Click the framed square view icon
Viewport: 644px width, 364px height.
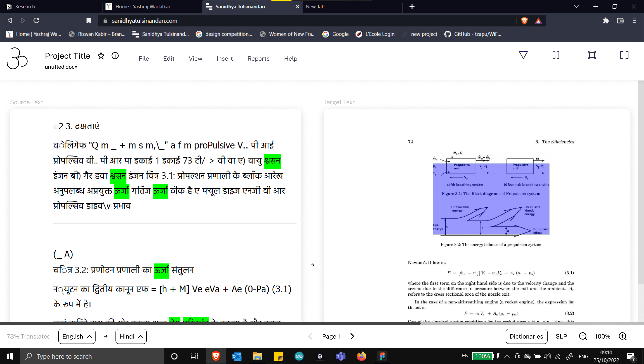592,55
